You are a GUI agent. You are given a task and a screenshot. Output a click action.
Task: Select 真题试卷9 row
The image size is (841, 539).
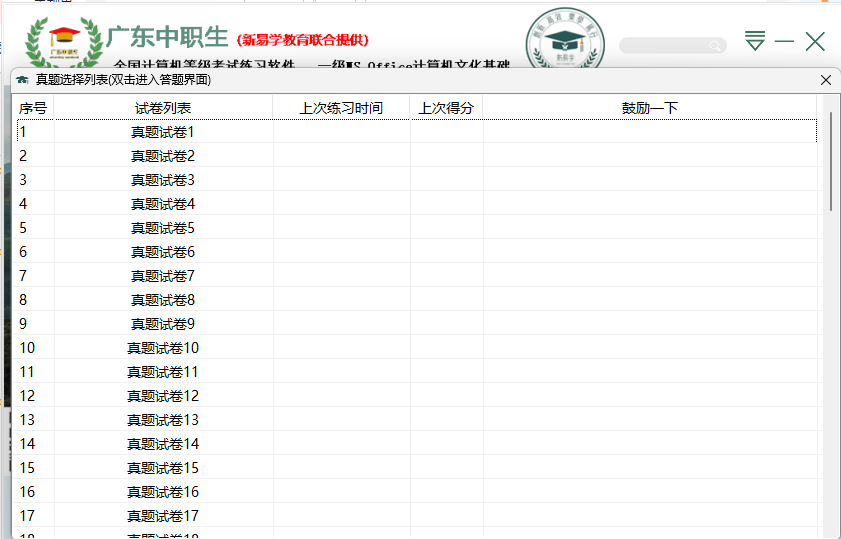(417, 324)
